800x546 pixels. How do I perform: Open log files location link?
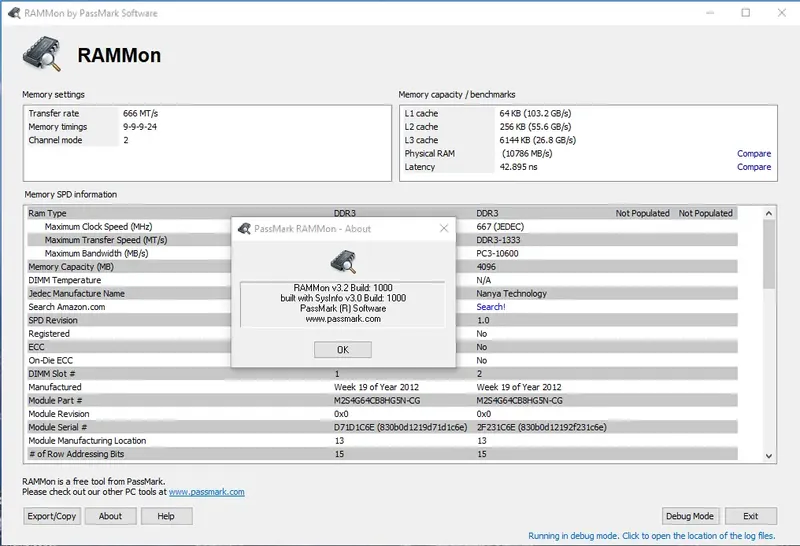point(652,536)
